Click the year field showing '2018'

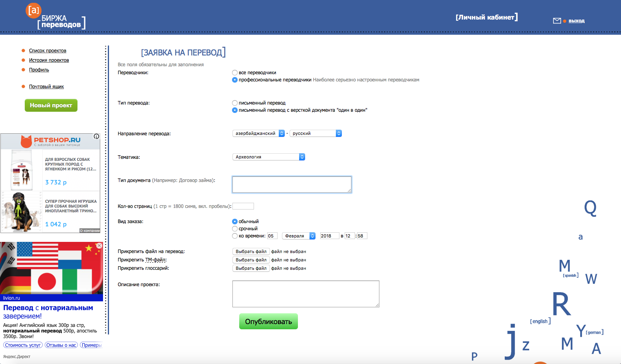[329, 236]
